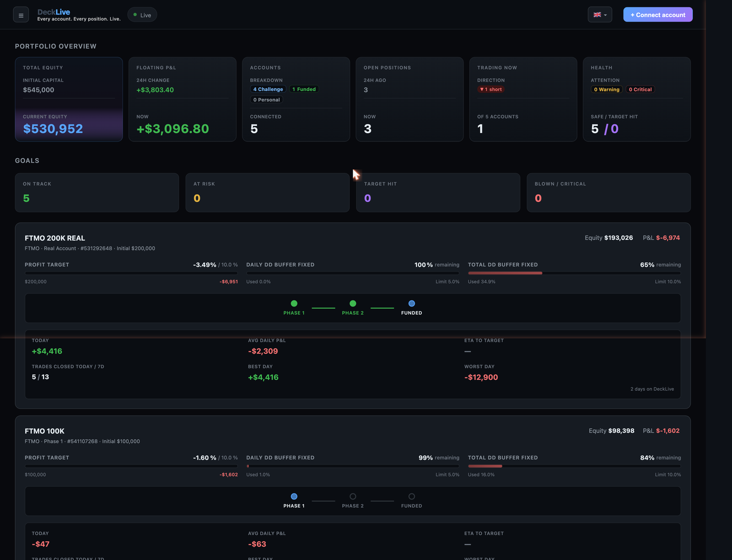The image size is (732, 560).
Task: Click the FTMO 100K account title
Action: 45,431
